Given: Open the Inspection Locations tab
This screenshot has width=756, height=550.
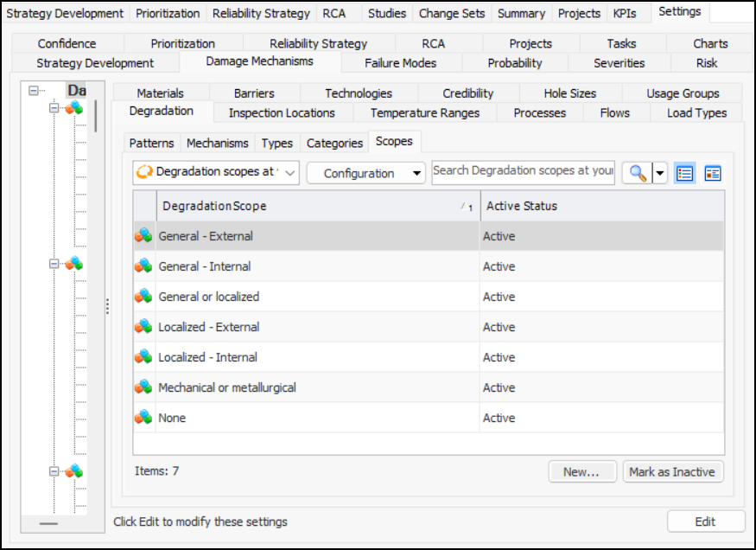Looking at the screenshot, I should 282,112.
